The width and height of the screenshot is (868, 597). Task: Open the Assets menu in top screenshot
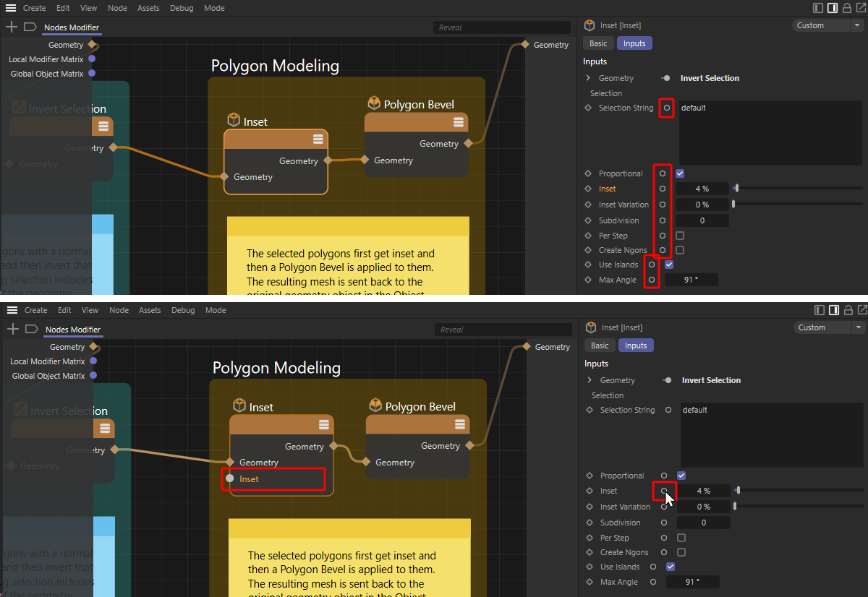pos(148,8)
